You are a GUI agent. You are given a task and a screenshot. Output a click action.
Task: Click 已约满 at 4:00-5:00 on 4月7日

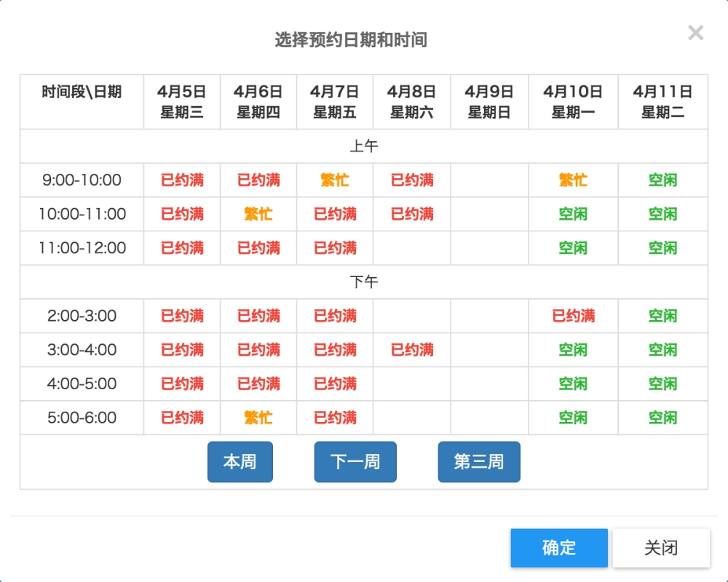[x=335, y=383]
